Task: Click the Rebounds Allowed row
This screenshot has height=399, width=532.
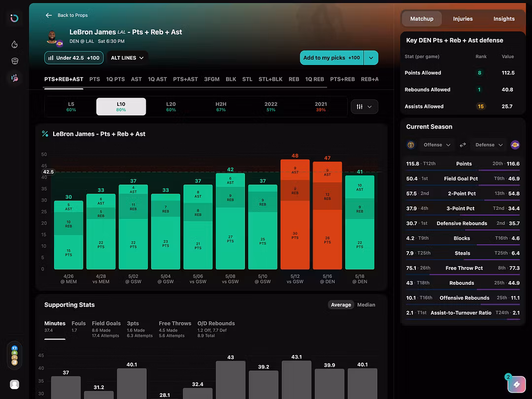Action: pyautogui.click(x=463, y=90)
